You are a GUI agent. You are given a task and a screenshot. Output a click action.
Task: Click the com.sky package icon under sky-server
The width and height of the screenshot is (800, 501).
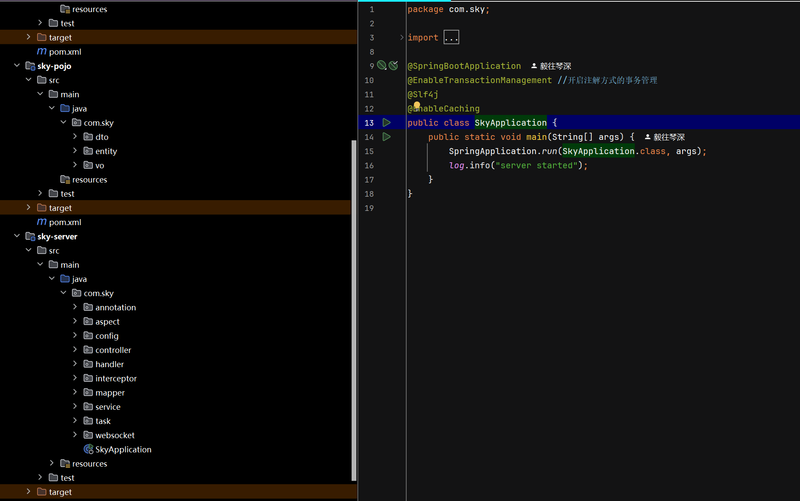tap(77, 293)
